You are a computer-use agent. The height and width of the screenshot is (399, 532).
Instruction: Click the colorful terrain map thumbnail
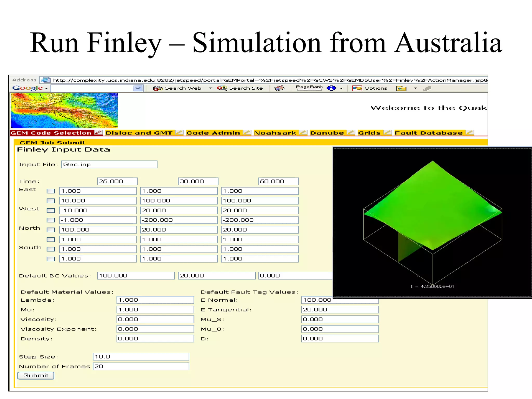(x=64, y=110)
